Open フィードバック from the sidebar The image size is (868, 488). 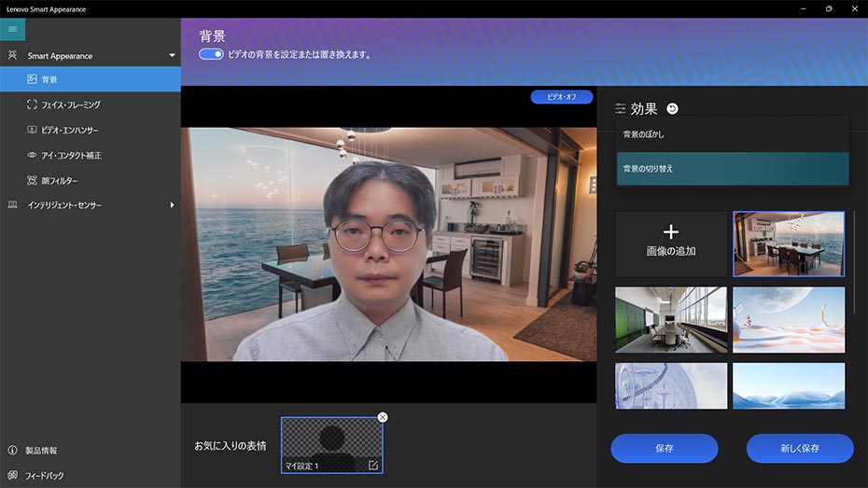45,475
